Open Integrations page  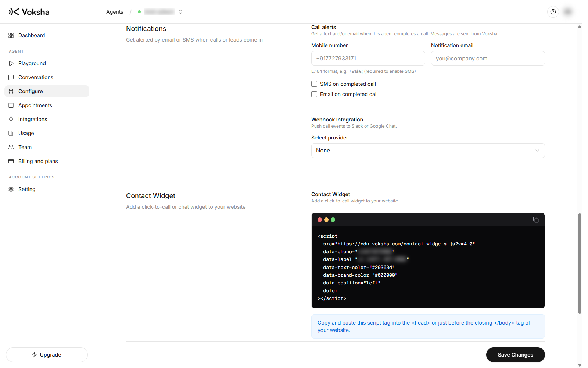click(x=47, y=119)
